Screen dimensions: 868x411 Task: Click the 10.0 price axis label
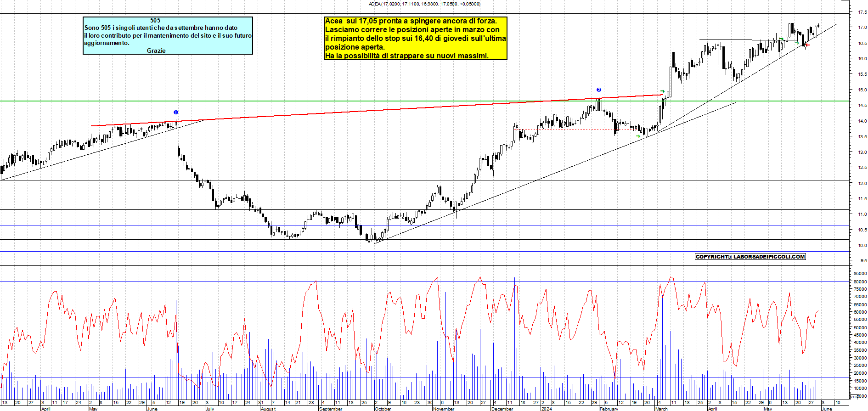click(x=862, y=246)
